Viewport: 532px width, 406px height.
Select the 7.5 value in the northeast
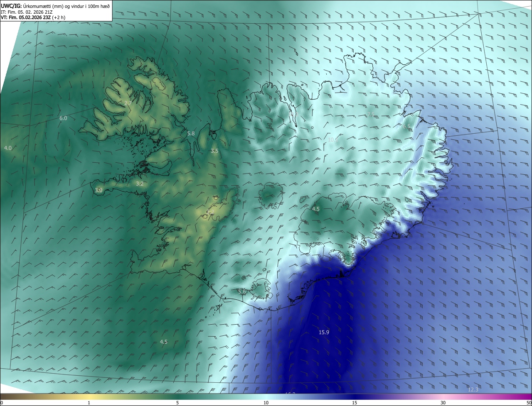(370, 115)
